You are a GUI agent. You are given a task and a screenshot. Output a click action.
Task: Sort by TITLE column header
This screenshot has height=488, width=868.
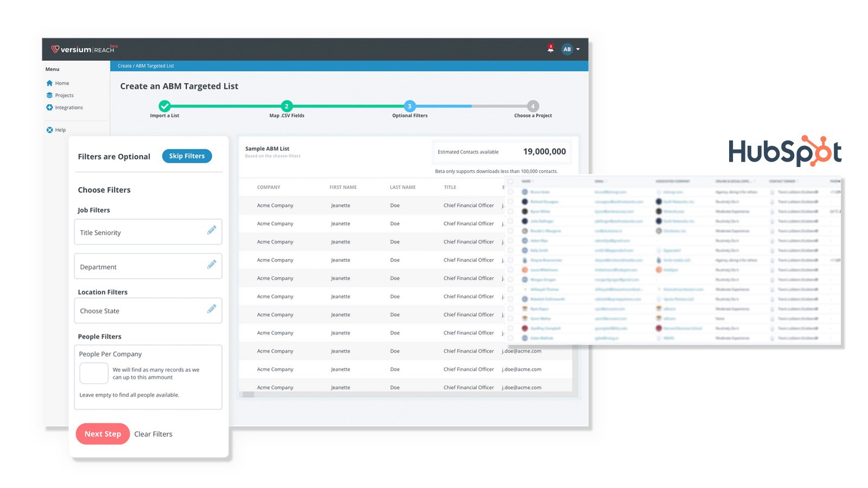click(450, 188)
